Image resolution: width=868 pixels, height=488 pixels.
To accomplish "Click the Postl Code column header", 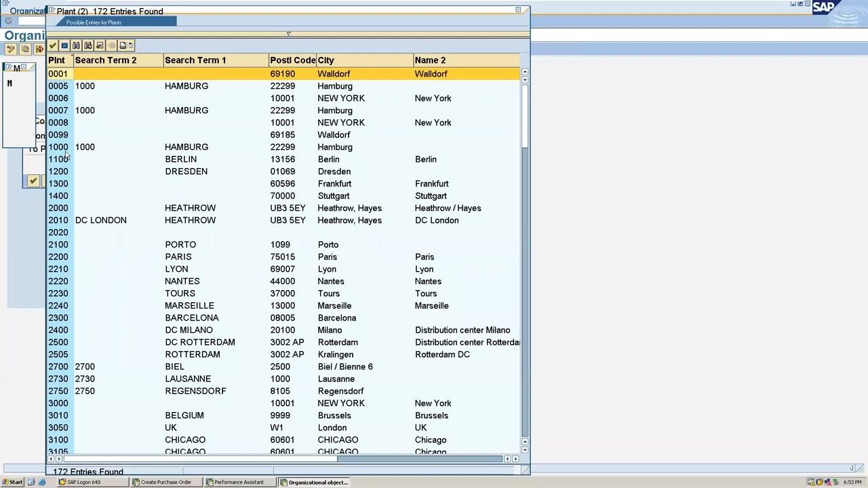I will coord(292,60).
